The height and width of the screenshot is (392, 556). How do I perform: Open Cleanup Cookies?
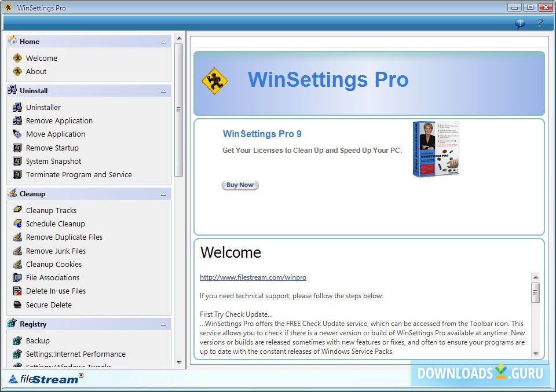pos(54,265)
